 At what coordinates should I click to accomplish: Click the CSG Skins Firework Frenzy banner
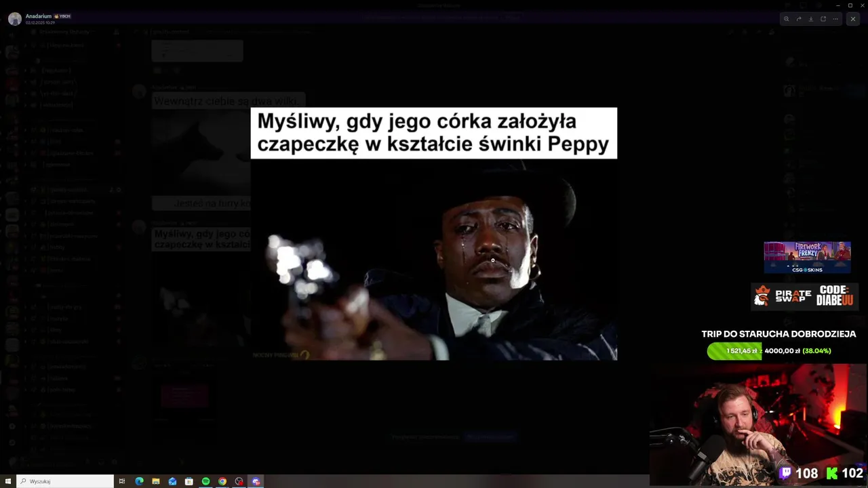[807, 258]
